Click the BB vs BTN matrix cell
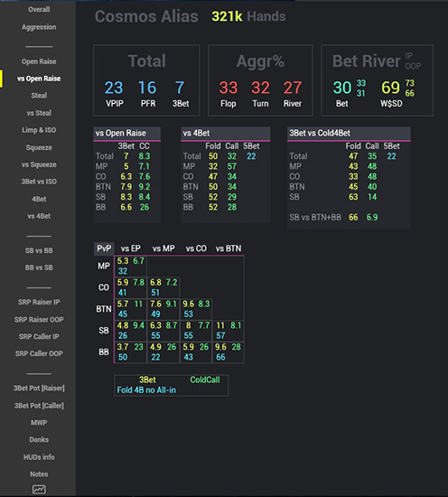Screen dimensions: 448x497 click(229, 352)
